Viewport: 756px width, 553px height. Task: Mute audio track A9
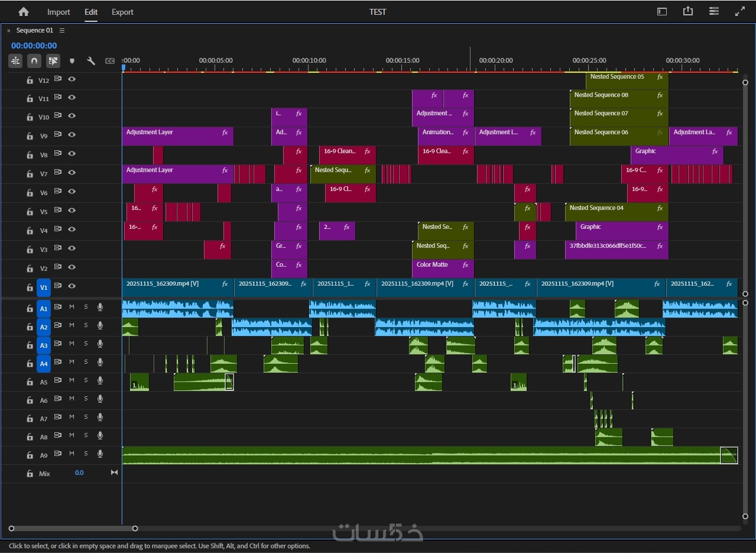point(72,454)
